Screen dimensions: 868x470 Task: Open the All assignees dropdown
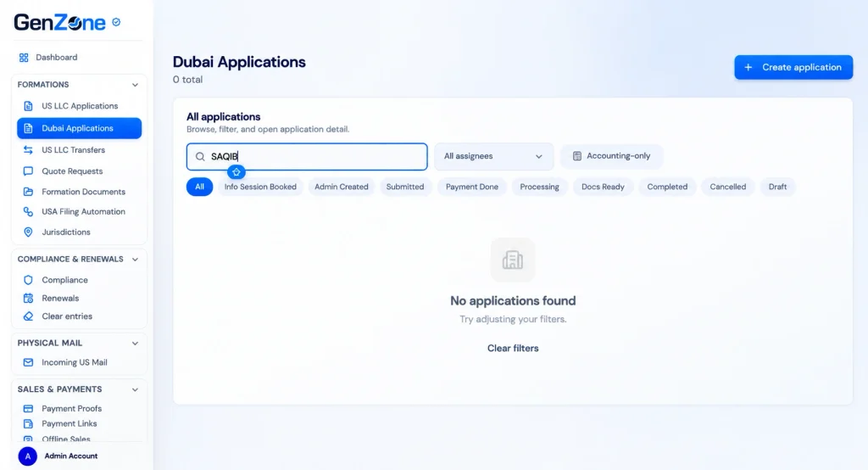point(494,156)
